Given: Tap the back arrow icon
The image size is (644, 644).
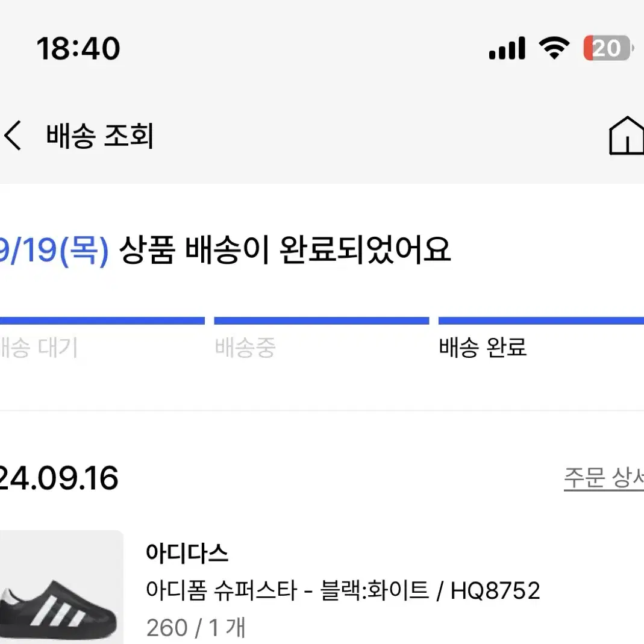Looking at the screenshot, I should pos(12,135).
